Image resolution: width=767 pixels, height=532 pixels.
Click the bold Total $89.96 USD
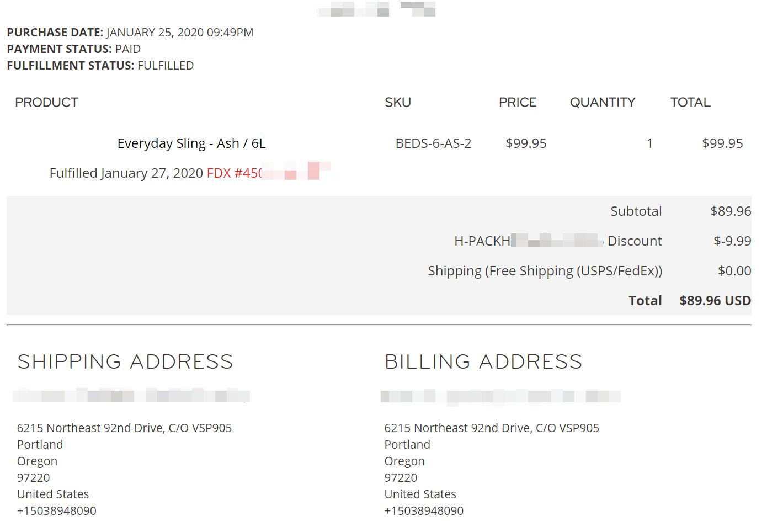click(715, 301)
